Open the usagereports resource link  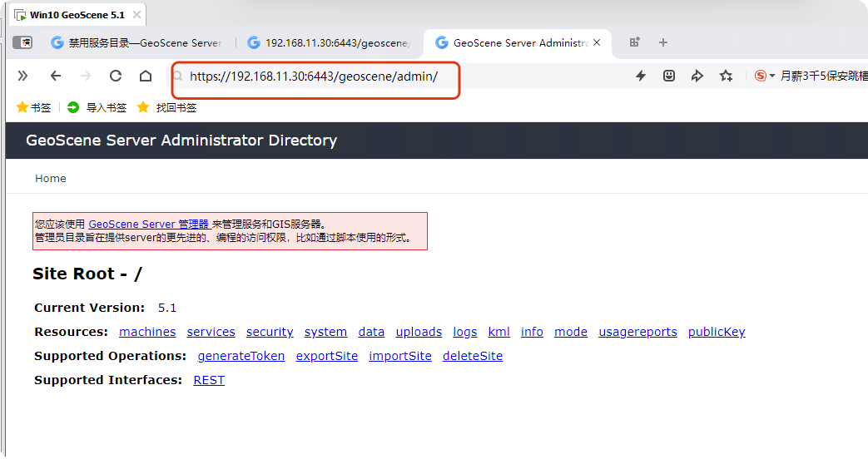(637, 332)
